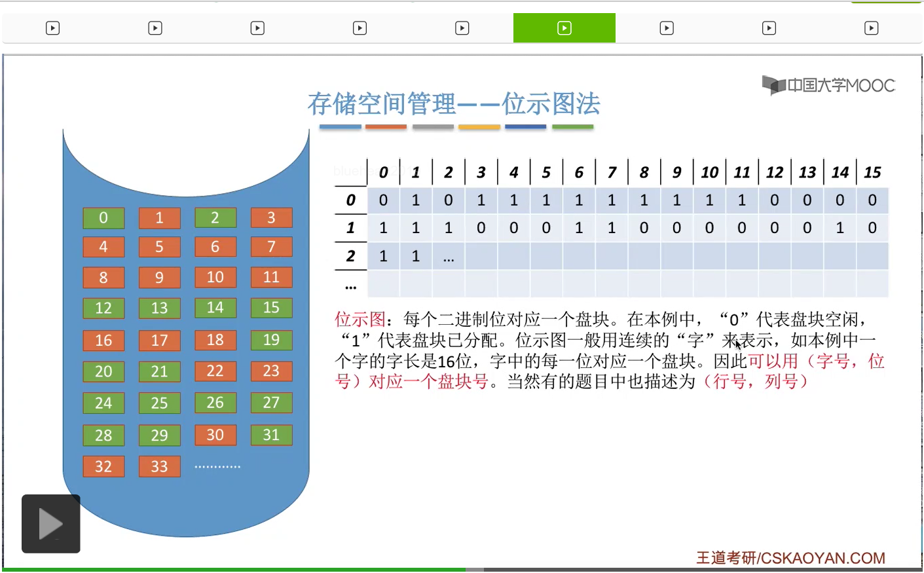Click the bit at row 1, column 14
This screenshot has width=924, height=573.
pyautogui.click(x=840, y=228)
